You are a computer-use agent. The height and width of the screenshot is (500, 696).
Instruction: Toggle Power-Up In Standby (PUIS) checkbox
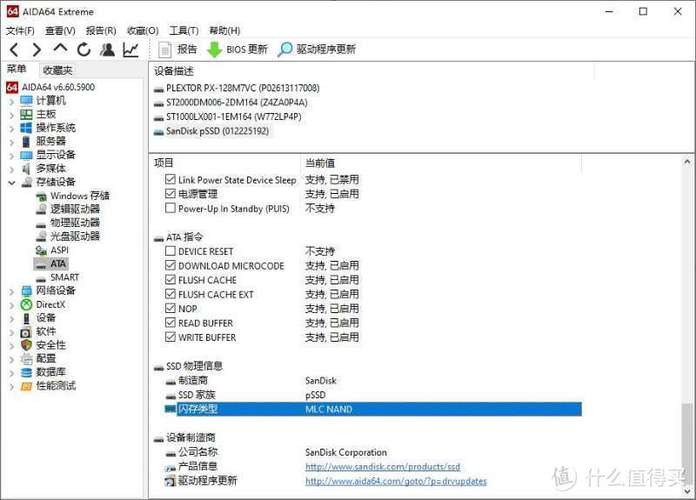click(170, 208)
